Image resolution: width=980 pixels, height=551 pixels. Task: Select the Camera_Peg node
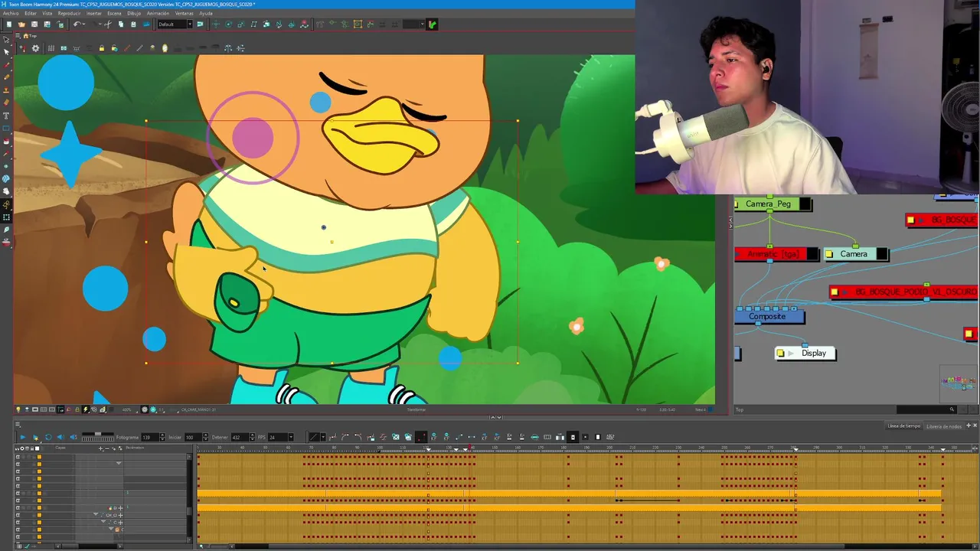[768, 204]
